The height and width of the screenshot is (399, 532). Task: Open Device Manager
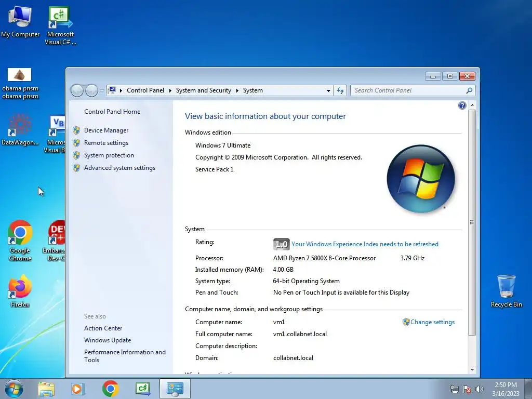106,130
